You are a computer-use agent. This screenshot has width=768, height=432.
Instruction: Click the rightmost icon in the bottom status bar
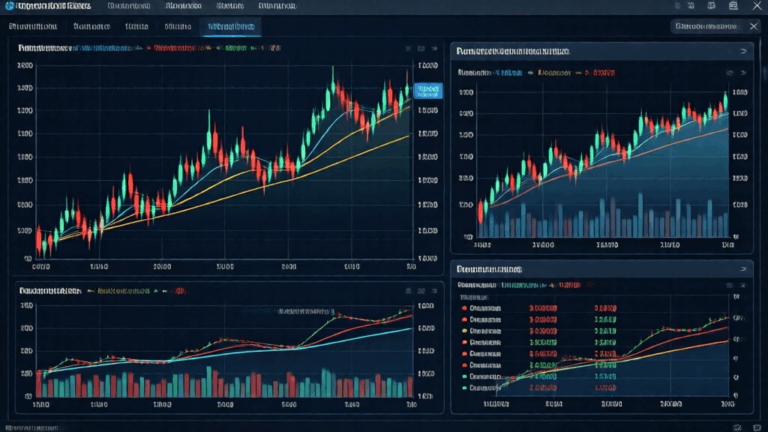pos(758,425)
